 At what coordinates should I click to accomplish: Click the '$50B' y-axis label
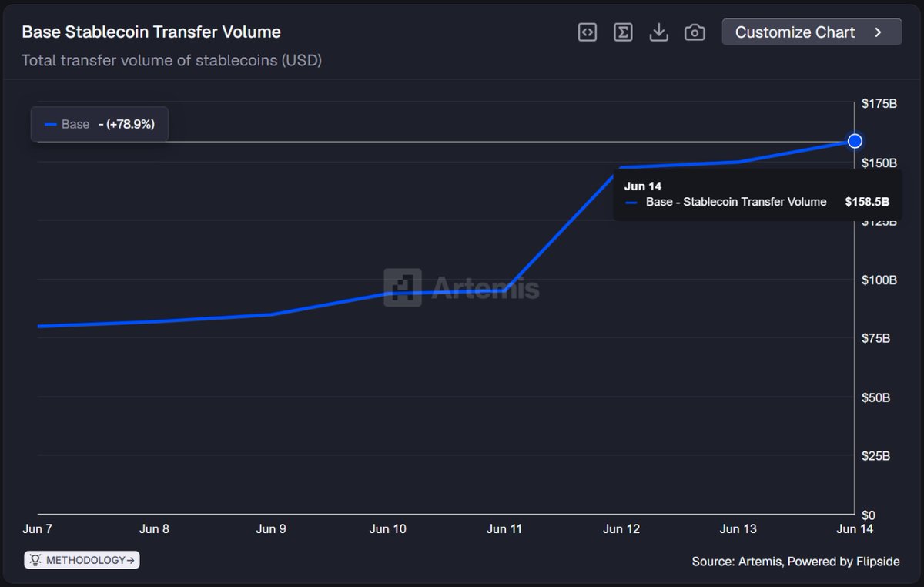(x=876, y=397)
